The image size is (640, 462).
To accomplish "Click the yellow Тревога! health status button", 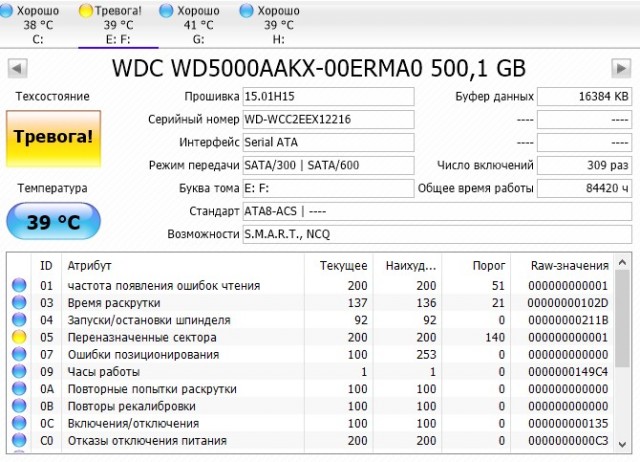I will point(53,139).
